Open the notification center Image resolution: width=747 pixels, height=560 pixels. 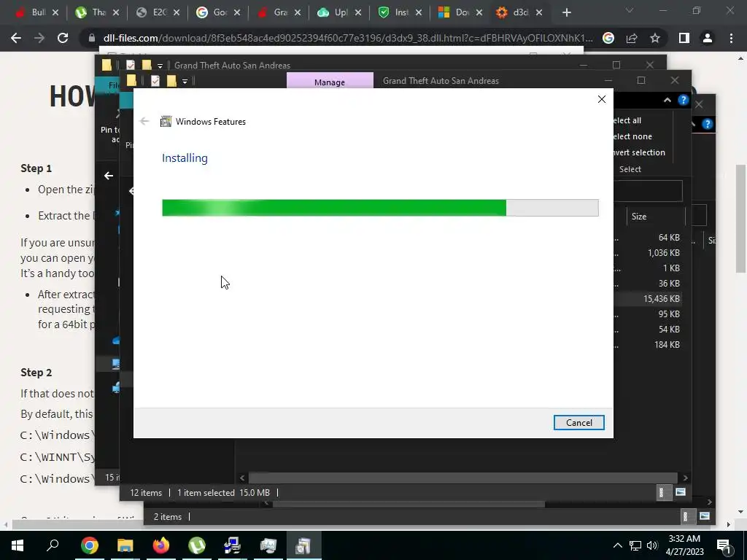click(724, 545)
